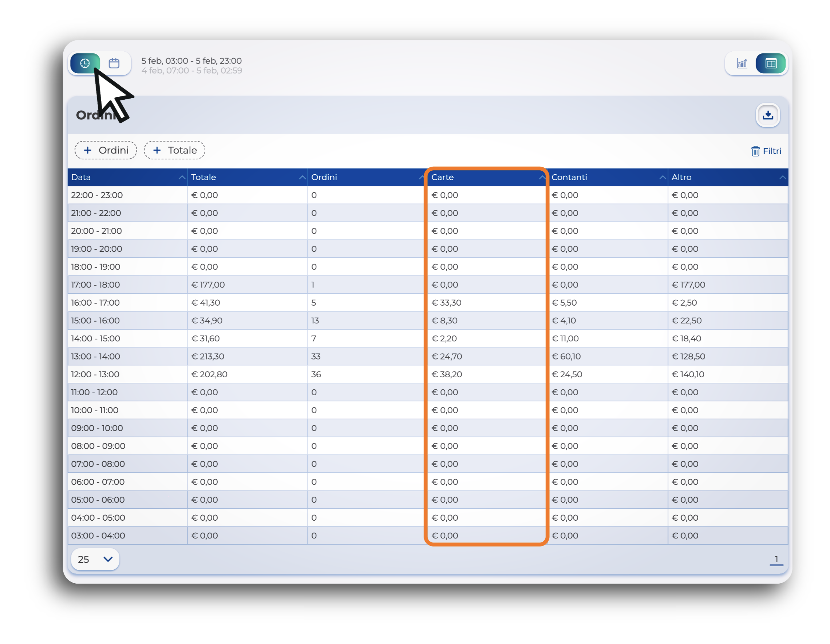The height and width of the screenshot is (644, 830).
Task: Sort by the Altro column arrow
Action: [783, 178]
